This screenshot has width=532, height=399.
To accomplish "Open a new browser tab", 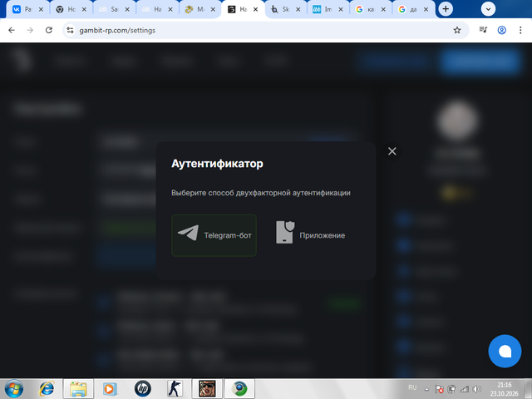I will click(x=446, y=9).
